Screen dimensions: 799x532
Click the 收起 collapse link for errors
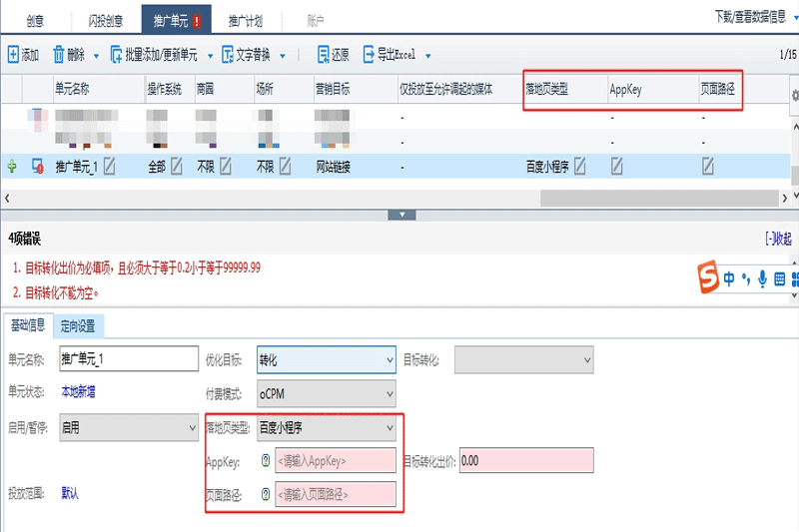(777, 239)
